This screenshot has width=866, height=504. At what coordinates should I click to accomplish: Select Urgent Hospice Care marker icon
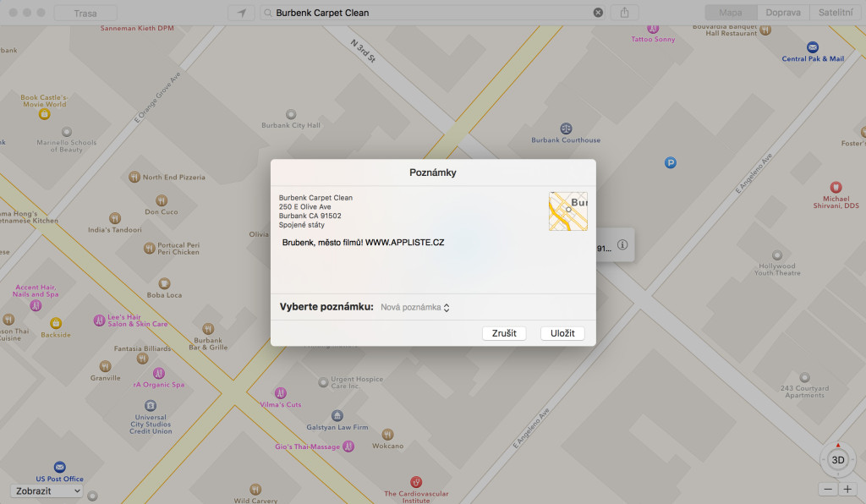tap(323, 382)
